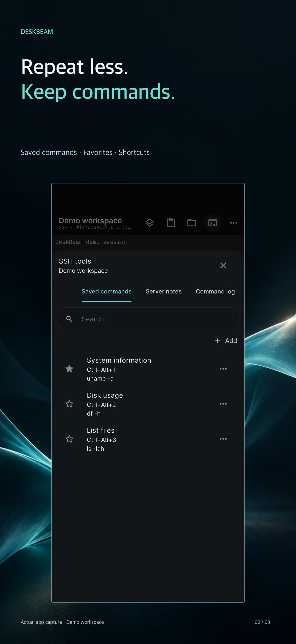Open options for System information command
The image size is (296, 644).
tap(223, 369)
